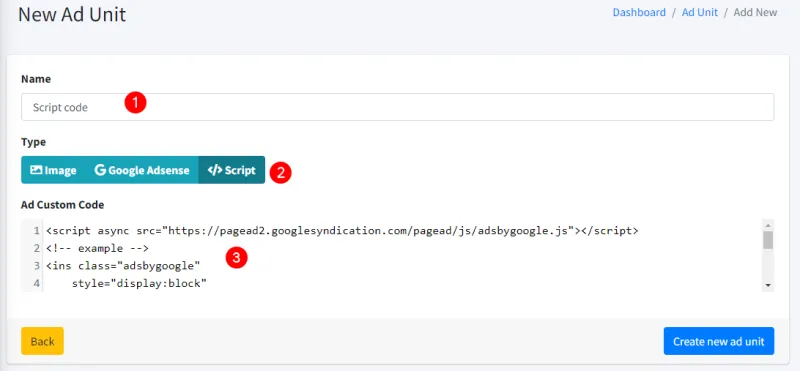
Task: Click the code line 'style="display:block"'
Action: click(139, 283)
